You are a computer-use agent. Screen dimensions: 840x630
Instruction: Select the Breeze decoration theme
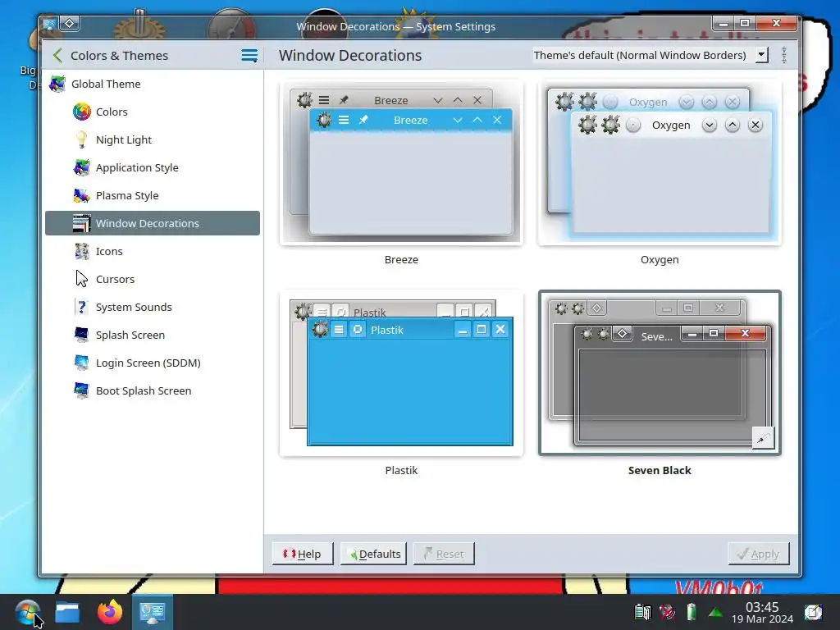401,162
